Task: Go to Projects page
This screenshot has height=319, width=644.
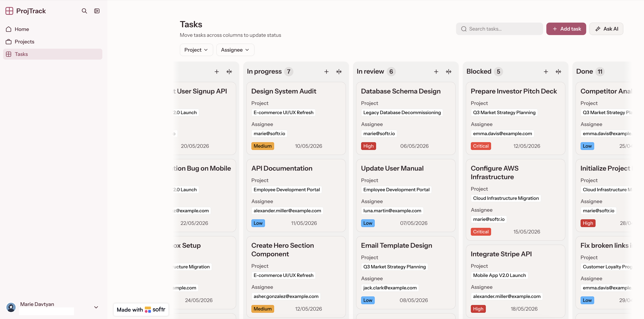Action: [x=53, y=41]
